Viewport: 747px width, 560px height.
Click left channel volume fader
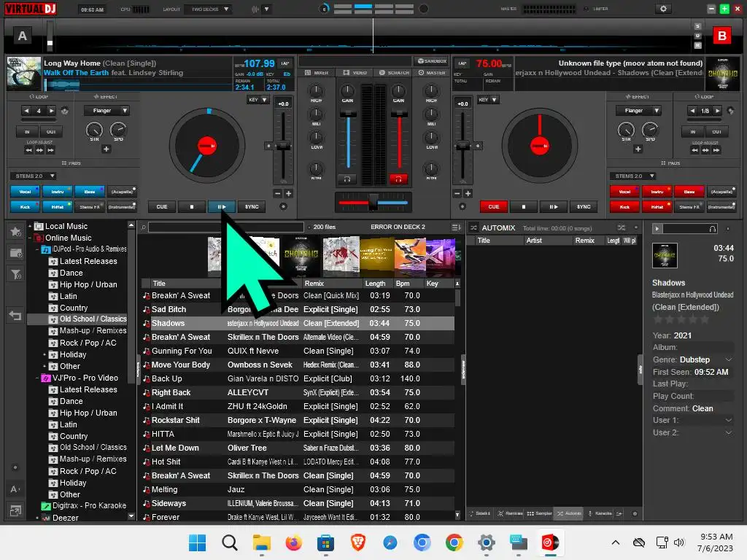348,114
